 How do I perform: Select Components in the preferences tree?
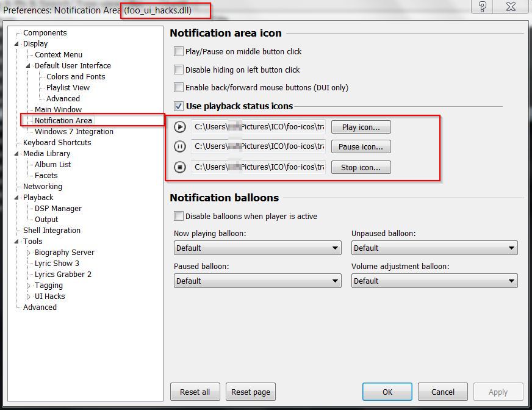point(45,32)
